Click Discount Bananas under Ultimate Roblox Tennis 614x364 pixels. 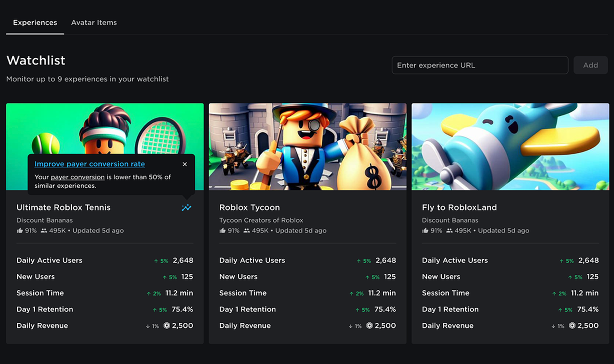tap(45, 220)
